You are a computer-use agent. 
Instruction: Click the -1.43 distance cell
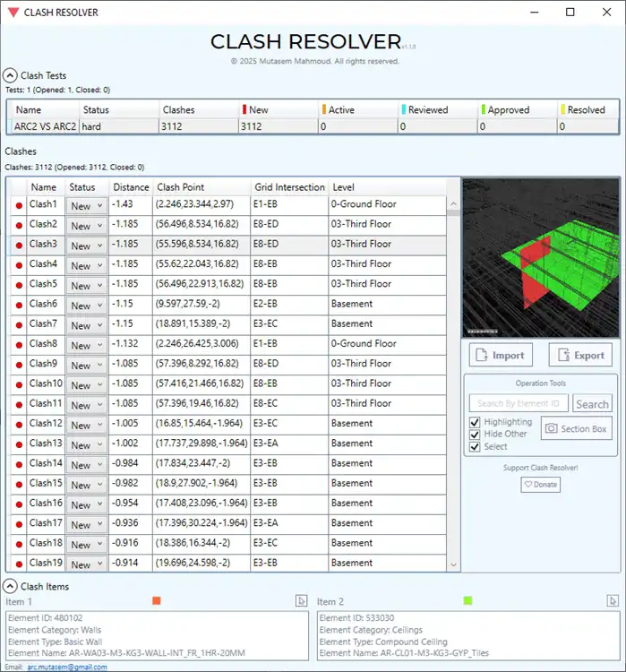[131, 204]
